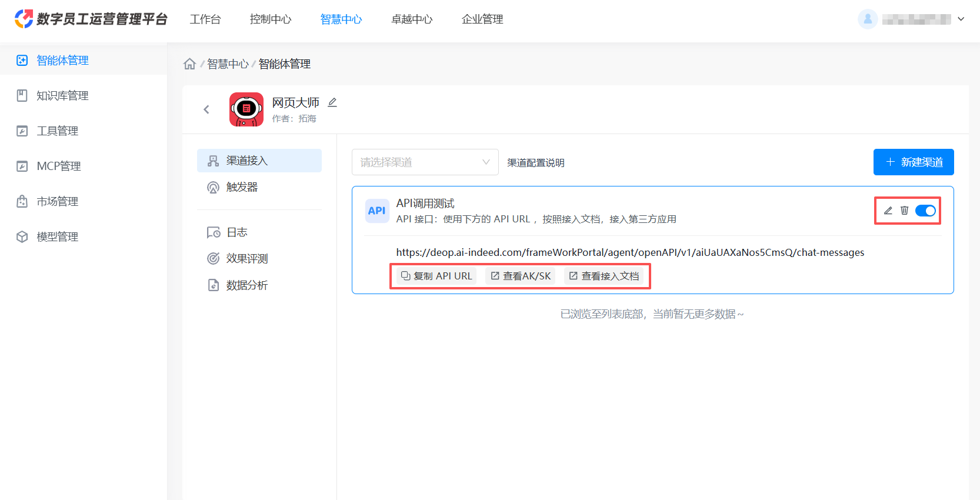Expand the user account menu arrow

[x=961, y=19]
